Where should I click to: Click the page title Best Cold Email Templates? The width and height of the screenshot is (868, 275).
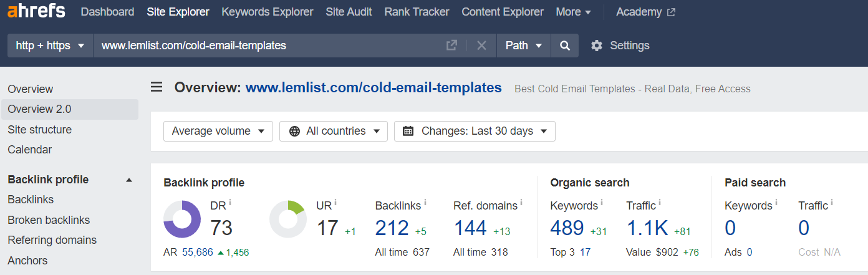point(632,89)
